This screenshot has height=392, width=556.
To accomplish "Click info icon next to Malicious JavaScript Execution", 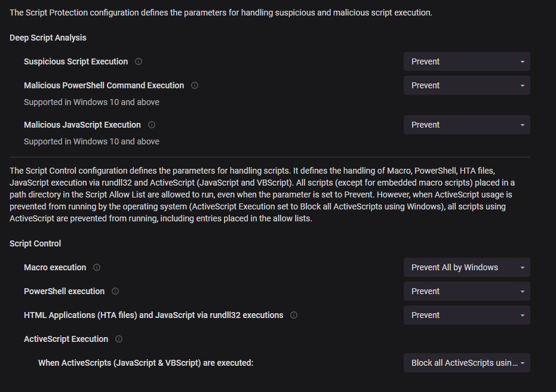I will (x=152, y=125).
